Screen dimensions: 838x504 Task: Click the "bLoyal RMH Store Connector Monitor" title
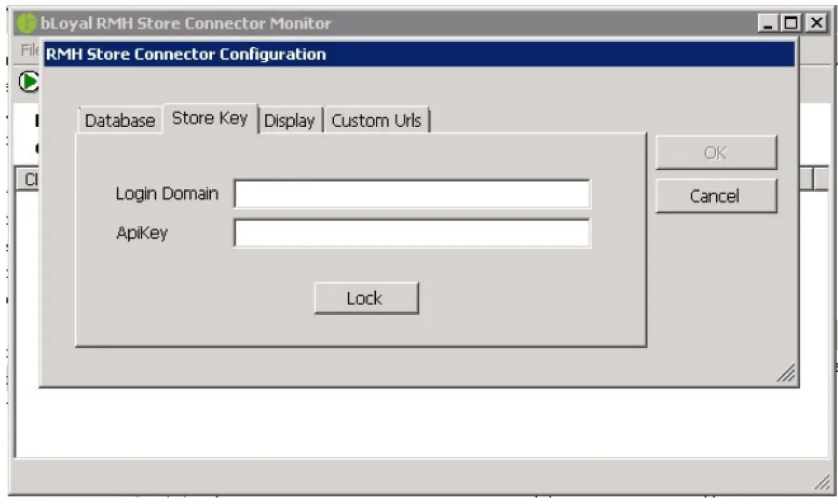tap(186, 24)
